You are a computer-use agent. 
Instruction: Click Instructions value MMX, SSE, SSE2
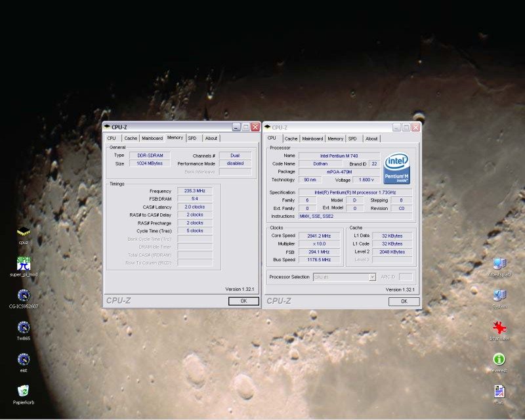coord(355,217)
